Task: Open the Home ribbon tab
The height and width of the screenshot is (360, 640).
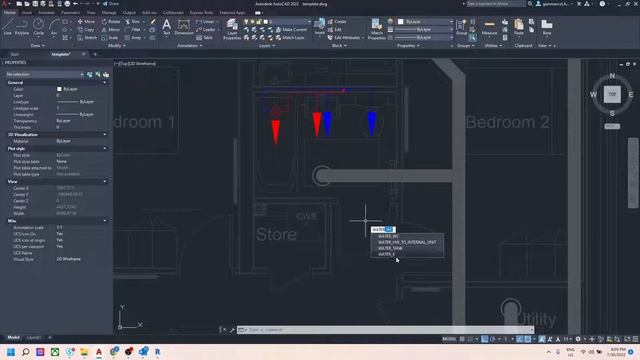Action: pyautogui.click(x=9, y=13)
